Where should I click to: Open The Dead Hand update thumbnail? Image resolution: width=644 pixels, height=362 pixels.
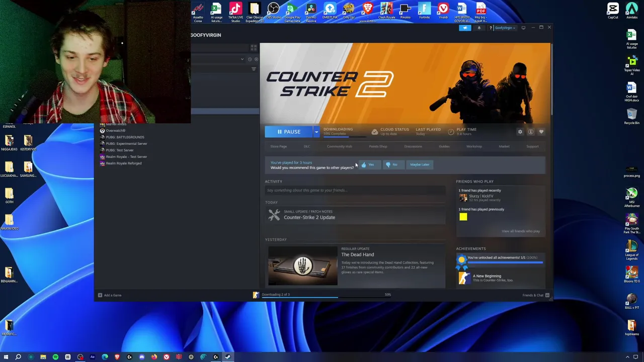tap(303, 265)
